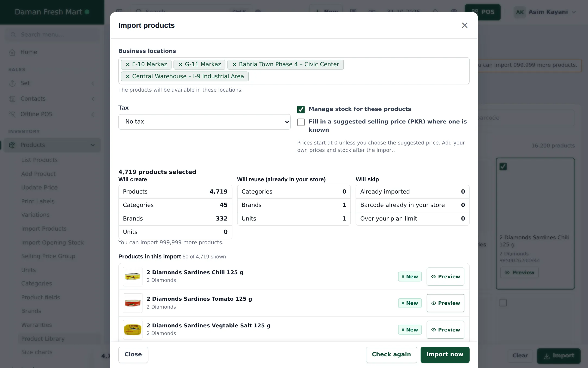Expand the Contacts menu chevron
Image resolution: width=588 pixels, height=368 pixels.
93,99
